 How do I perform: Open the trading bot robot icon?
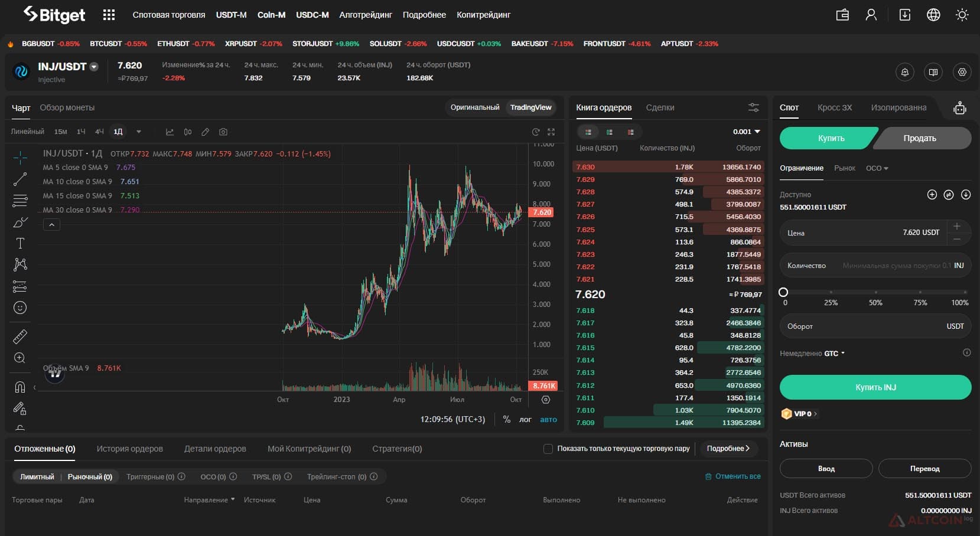coord(960,108)
